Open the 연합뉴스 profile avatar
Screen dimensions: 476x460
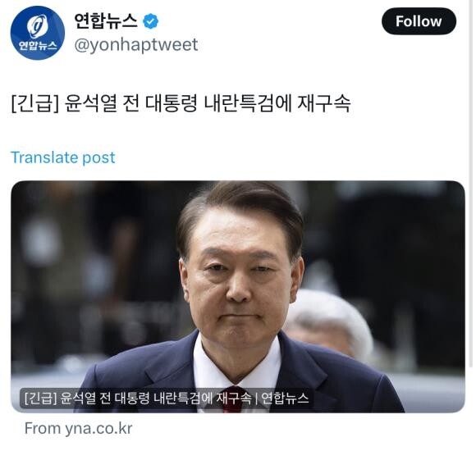37,33
